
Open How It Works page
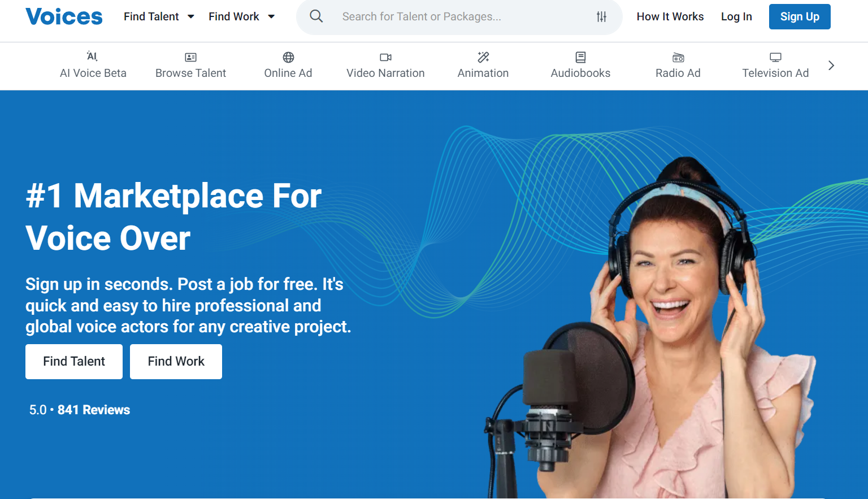[670, 17]
